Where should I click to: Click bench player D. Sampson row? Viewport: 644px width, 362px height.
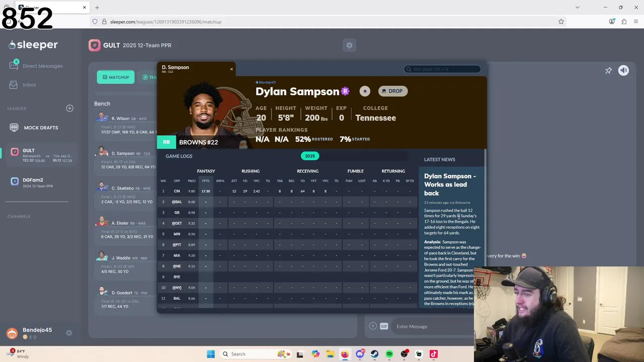coord(126,160)
